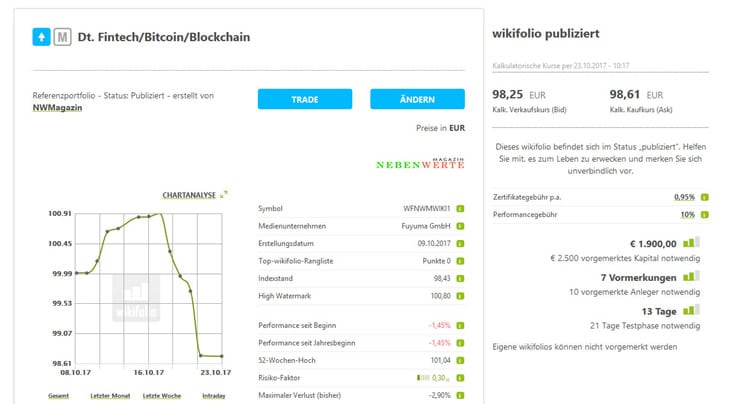Show info for Indexstand row

460,279
